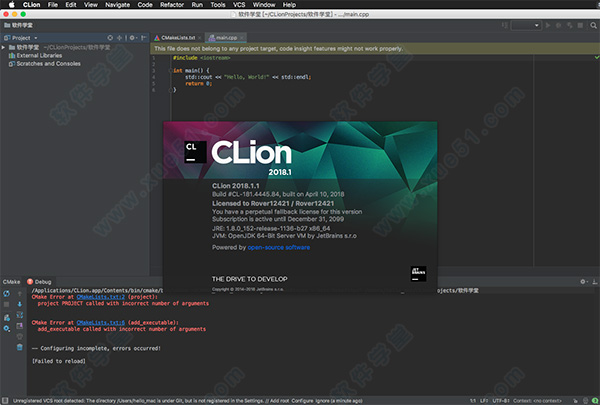Viewport: 600px width, 405px height.
Task: Click the Stop icon in main toolbar
Action: coord(580,25)
